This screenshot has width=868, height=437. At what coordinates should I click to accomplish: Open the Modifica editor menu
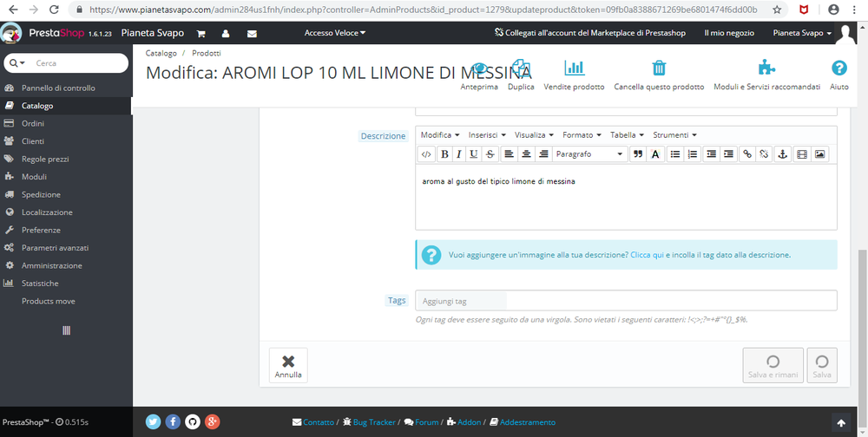click(440, 135)
